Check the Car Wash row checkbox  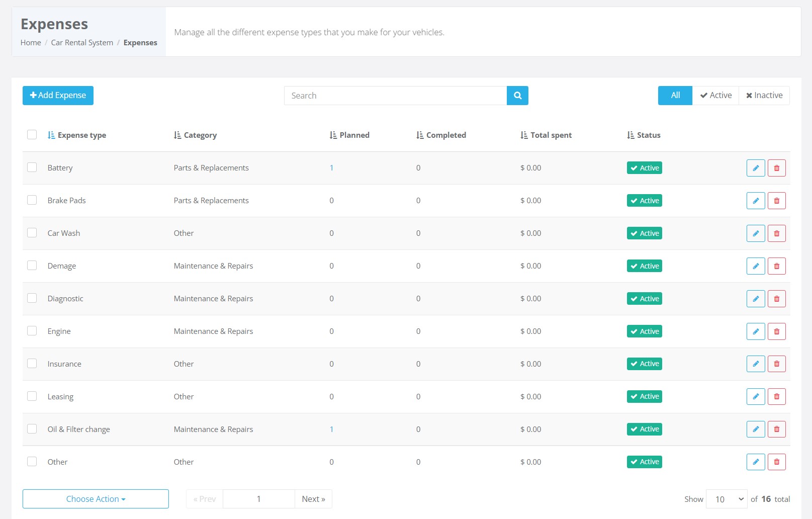tap(32, 233)
